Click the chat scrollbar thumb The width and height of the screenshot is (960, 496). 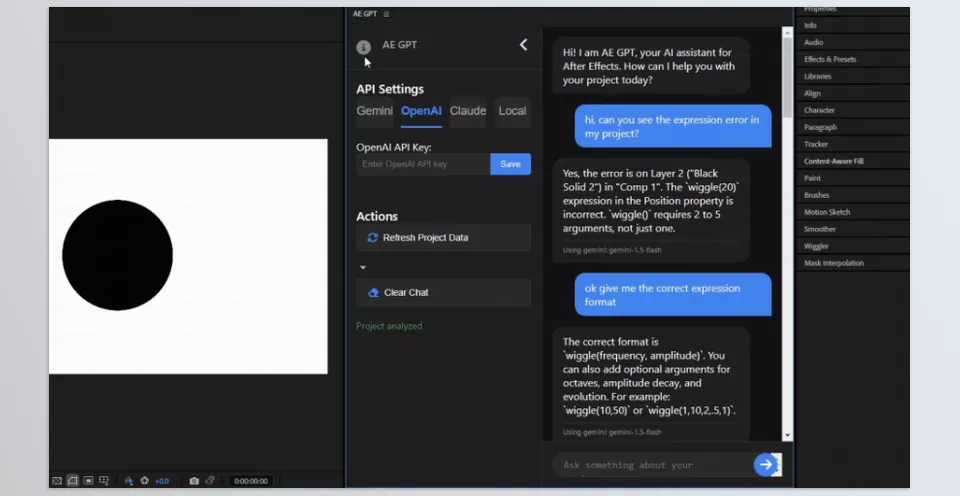(x=787, y=78)
